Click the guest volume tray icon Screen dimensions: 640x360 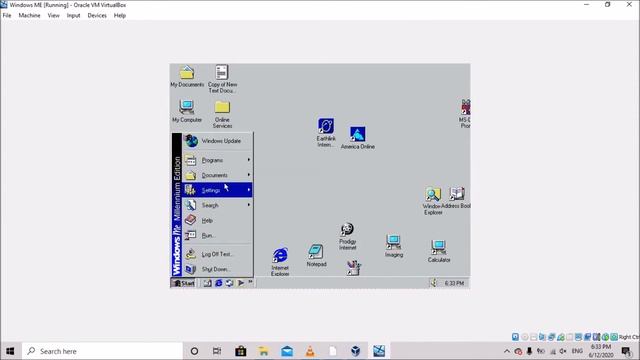433,283
